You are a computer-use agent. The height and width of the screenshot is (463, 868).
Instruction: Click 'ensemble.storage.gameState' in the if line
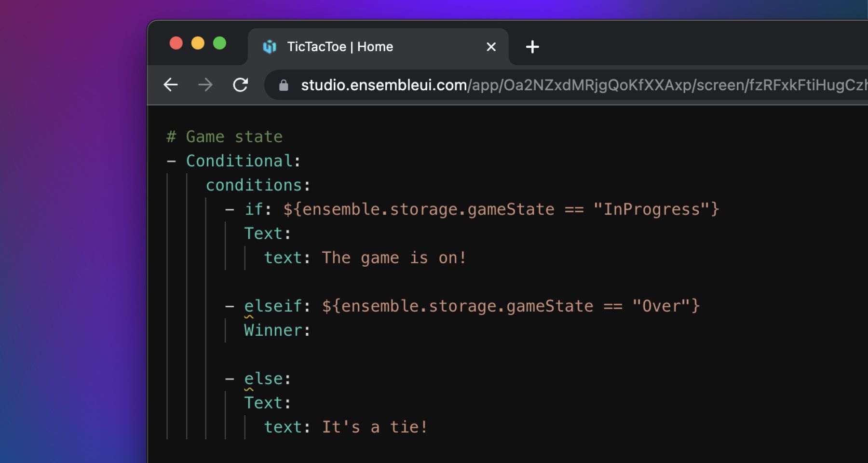coord(428,209)
